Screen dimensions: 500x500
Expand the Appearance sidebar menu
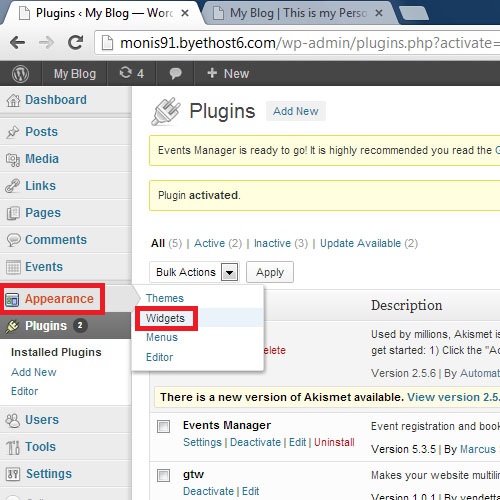point(52,299)
